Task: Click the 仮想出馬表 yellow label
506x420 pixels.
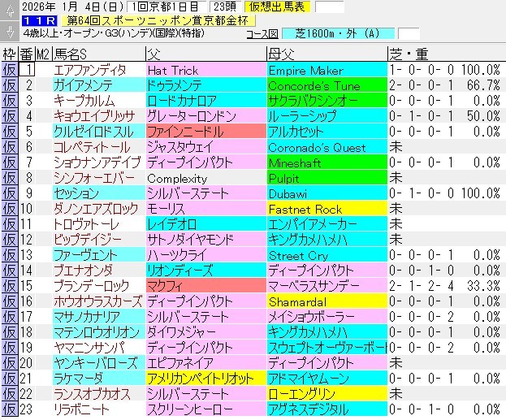Action: pos(277,6)
